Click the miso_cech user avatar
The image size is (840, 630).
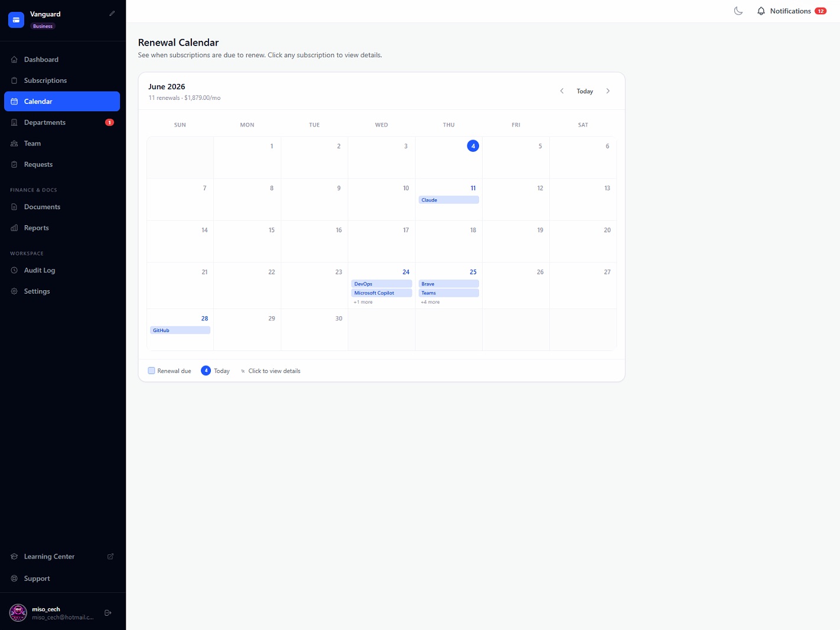(x=18, y=613)
